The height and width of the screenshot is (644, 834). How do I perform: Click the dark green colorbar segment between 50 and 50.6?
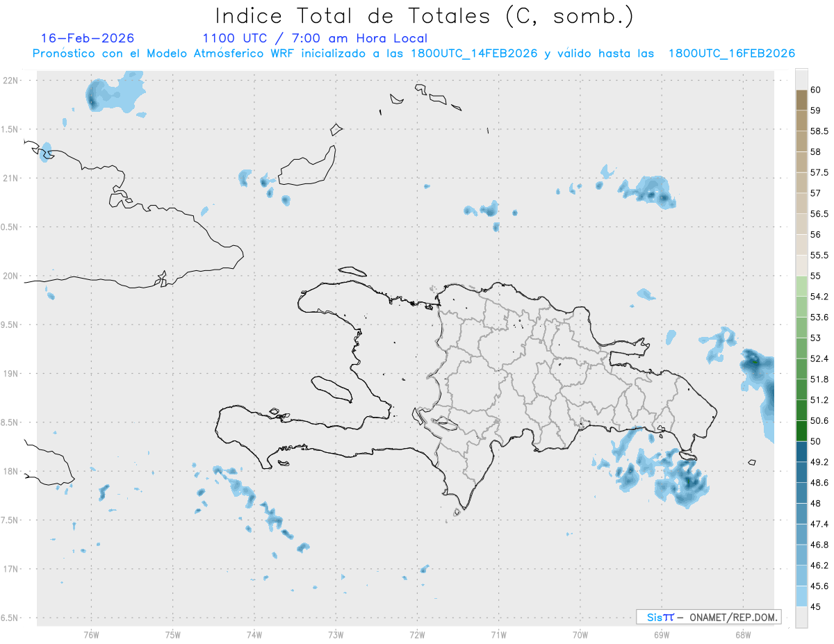point(801,431)
